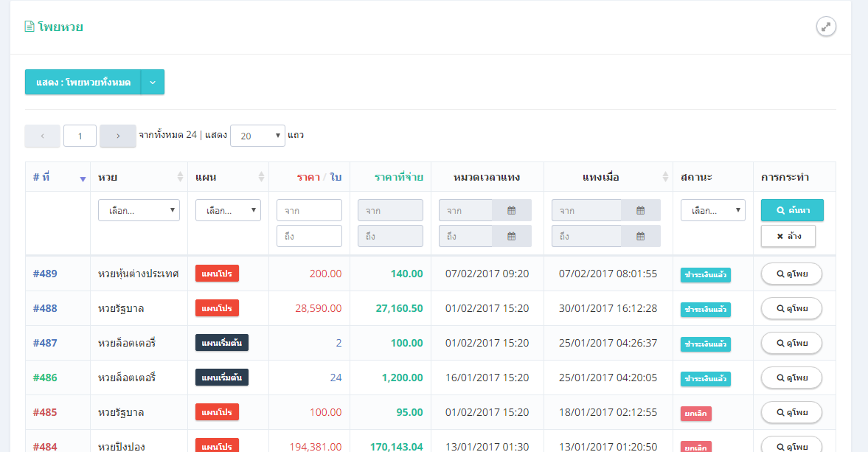Click the price 'from' input field
The height and width of the screenshot is (452, 868).
309,210
